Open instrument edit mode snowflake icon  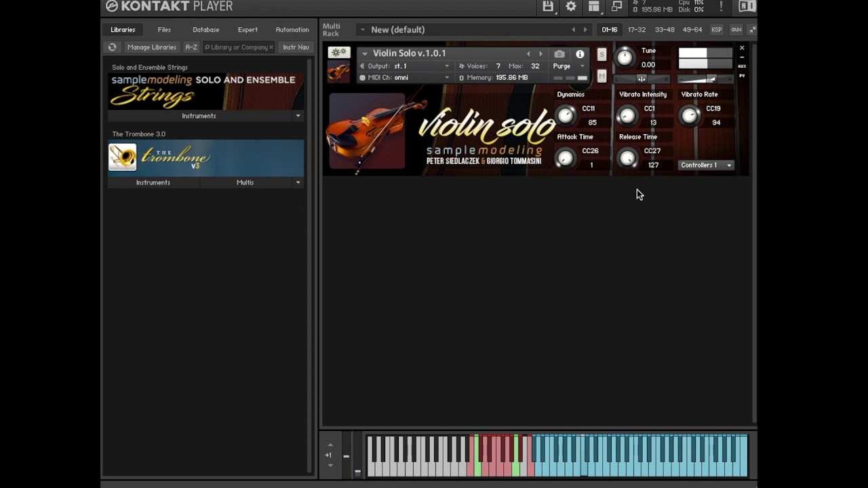[x=338, y=52]
